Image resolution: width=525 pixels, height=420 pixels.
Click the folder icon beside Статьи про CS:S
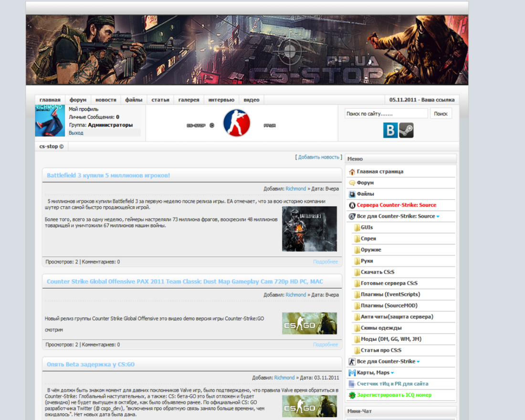coord(357,350)
